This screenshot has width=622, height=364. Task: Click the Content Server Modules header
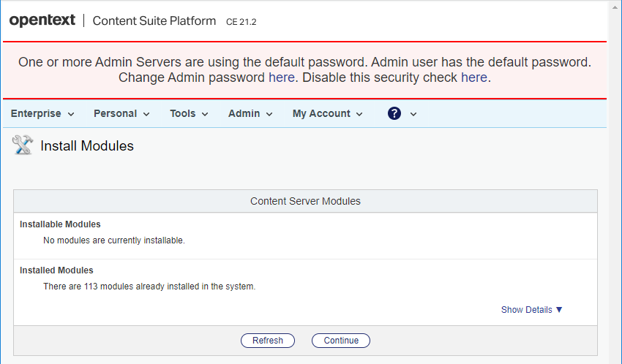305,201
